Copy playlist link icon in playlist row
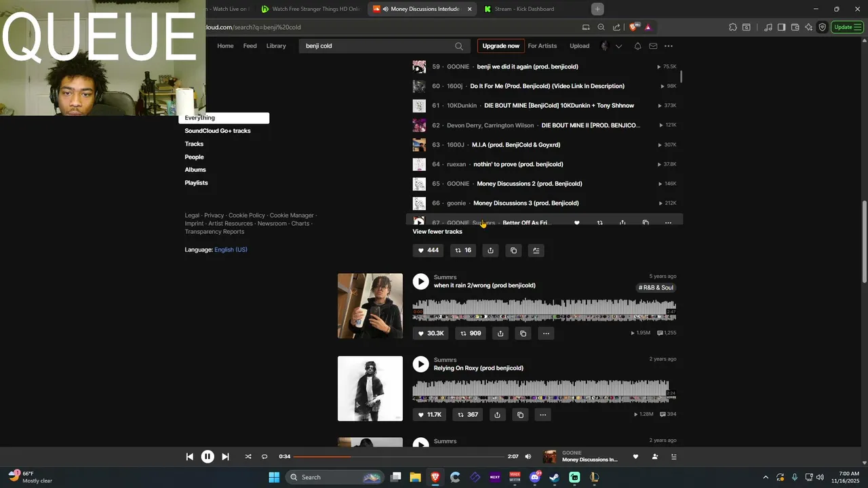 coord(513,251)
